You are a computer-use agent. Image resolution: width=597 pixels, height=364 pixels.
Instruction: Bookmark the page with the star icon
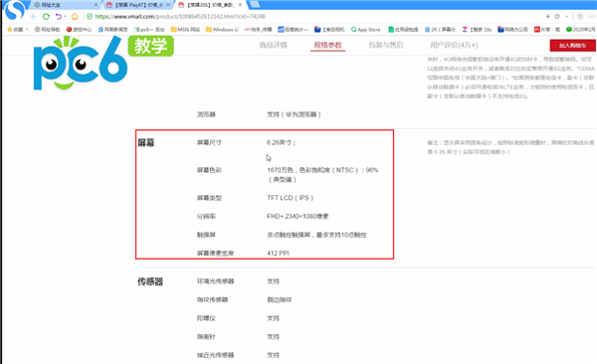(x=557, y=16)
